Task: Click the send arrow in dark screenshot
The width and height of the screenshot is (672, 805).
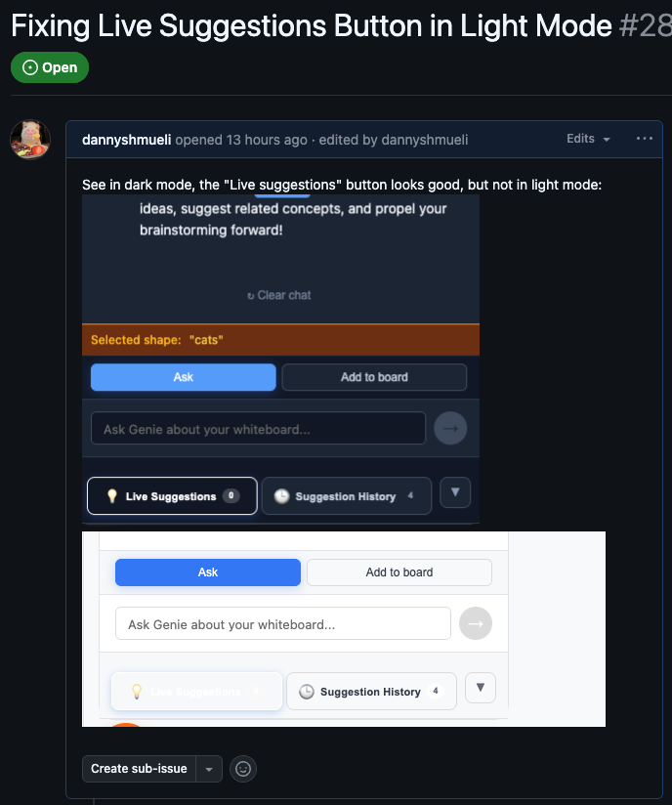Action: [450, 428]
